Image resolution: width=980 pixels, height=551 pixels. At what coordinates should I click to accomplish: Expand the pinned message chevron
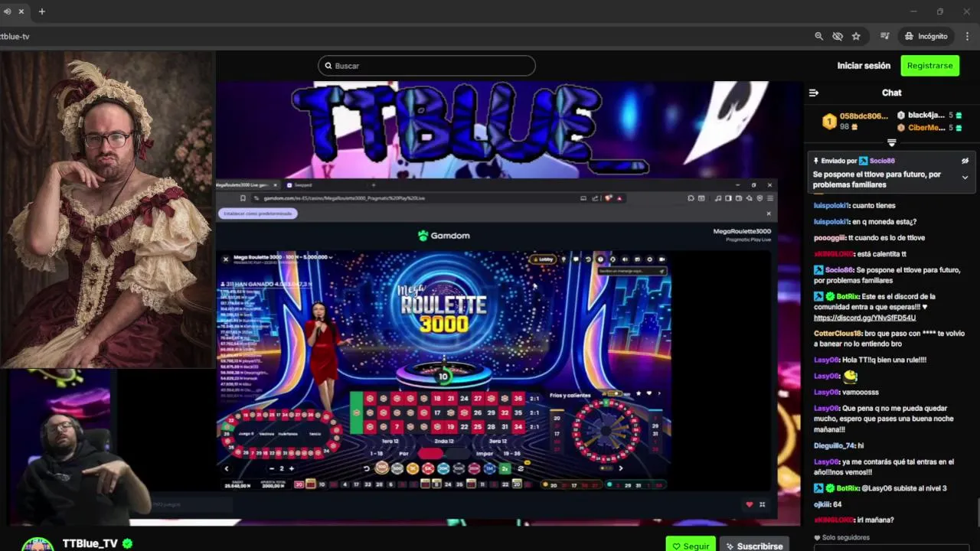pyautogui.click(x=965, y=178)
